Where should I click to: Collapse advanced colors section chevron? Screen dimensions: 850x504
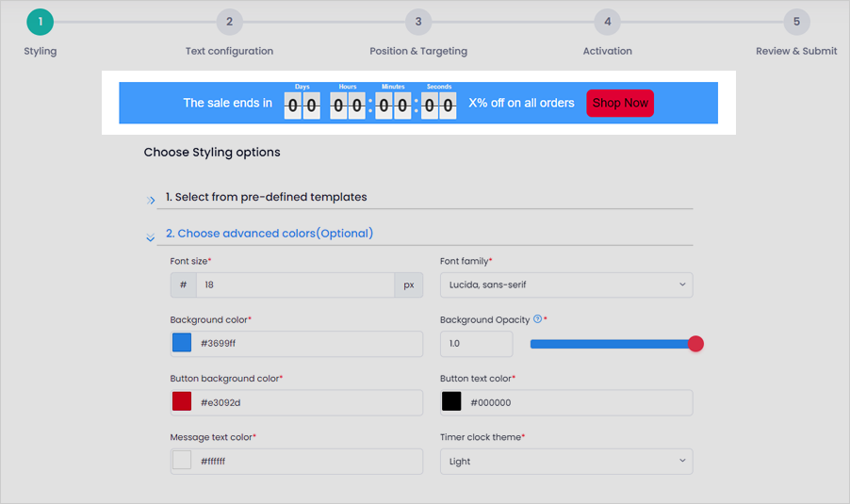[x=151, y=237]
